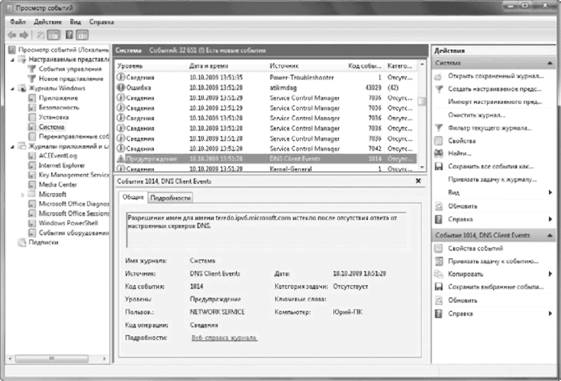The height and width of the screenshot is (381, 561).
Task: Collapse Событие 1014 actions section
Action: 550,235
